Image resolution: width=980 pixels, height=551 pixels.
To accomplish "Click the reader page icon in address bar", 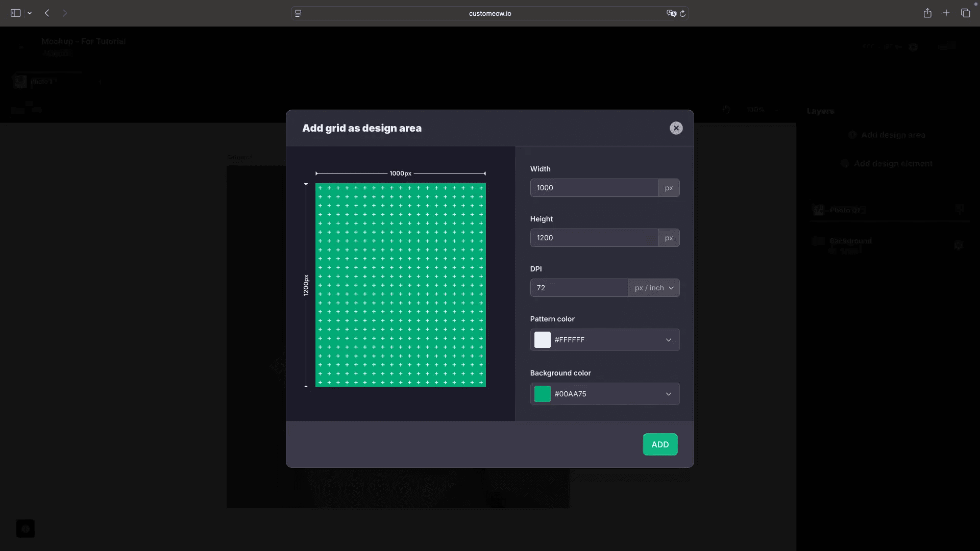I will coord(298,13).
